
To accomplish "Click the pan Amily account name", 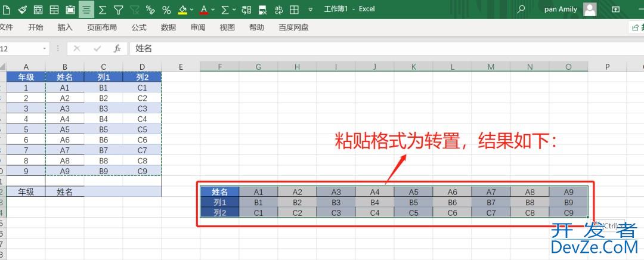I will click(x=561, y=10).
